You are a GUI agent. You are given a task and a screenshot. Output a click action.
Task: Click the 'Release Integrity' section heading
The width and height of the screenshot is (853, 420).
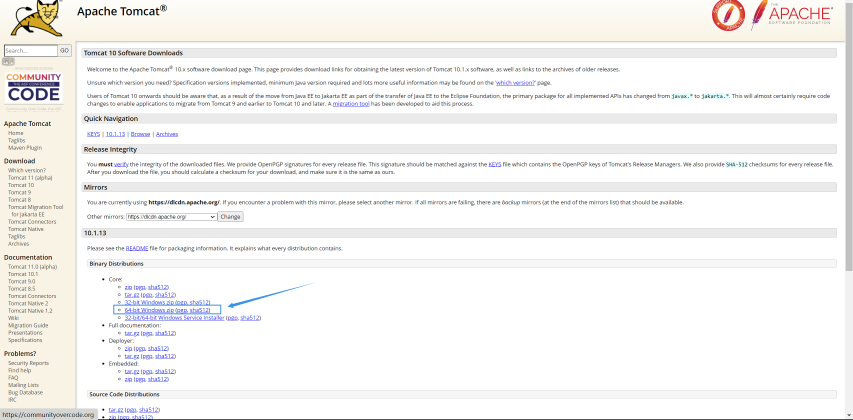point(110,149)
